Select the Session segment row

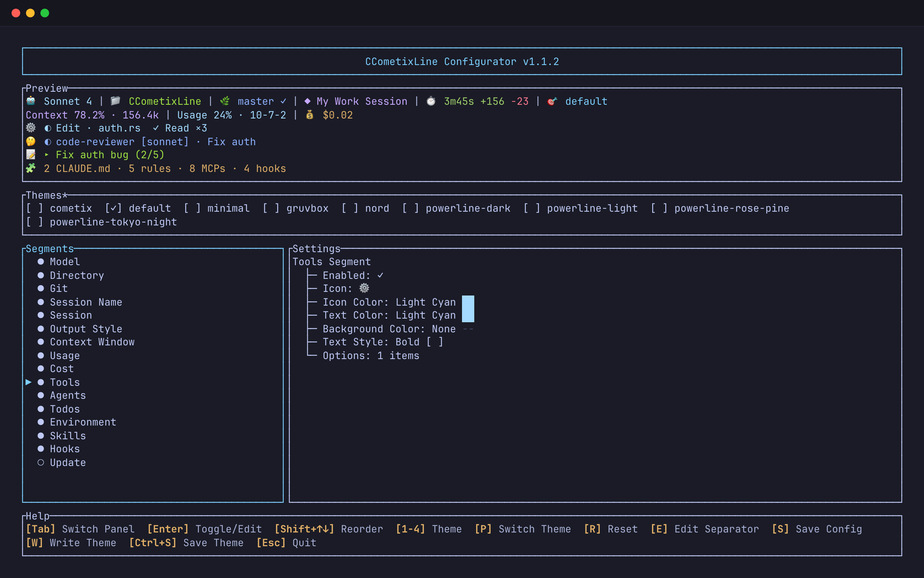pyautogui.click(x=71, y=315)
